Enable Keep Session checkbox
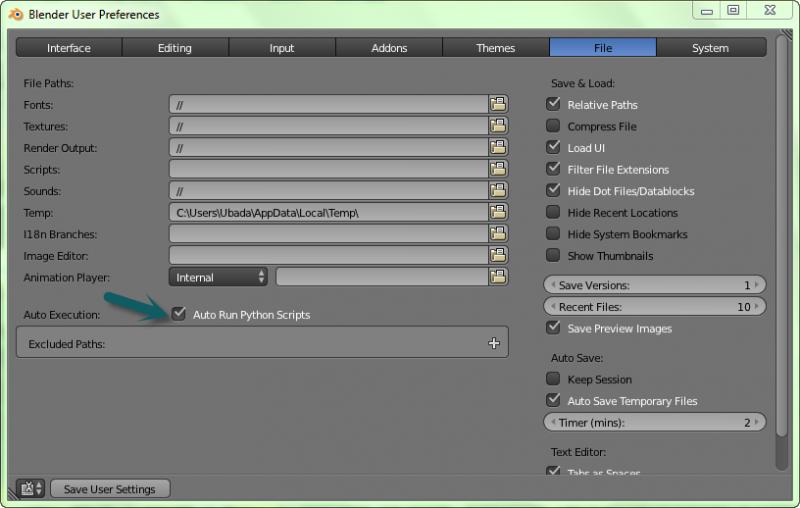Image resolution: width=800 pixels, height=508 pixels. point(553,378)
